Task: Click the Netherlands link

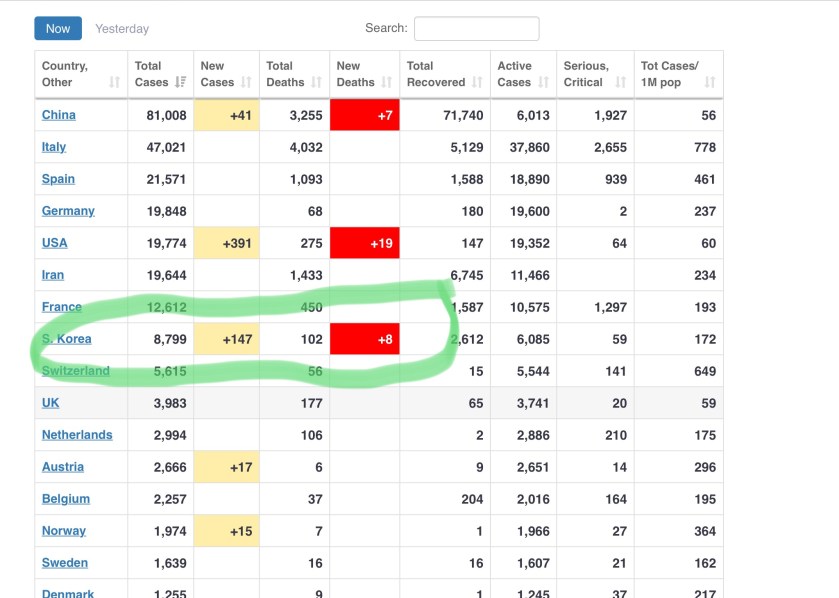Action: 77,435
